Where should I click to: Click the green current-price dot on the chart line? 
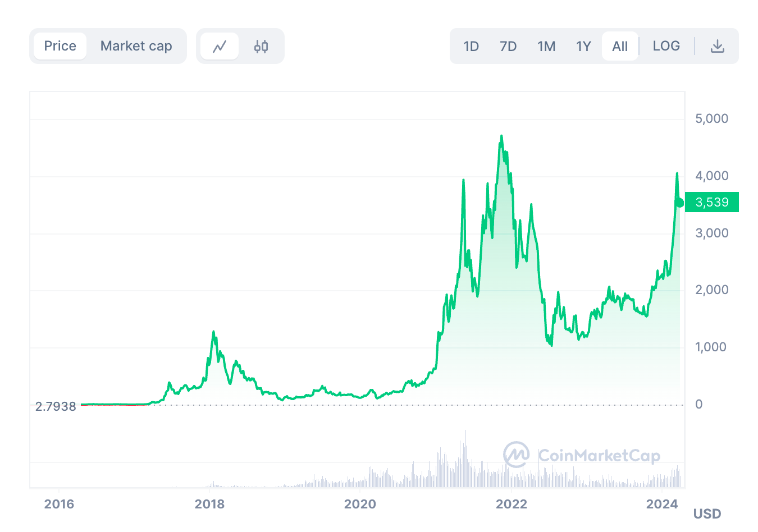coord(679,203)
